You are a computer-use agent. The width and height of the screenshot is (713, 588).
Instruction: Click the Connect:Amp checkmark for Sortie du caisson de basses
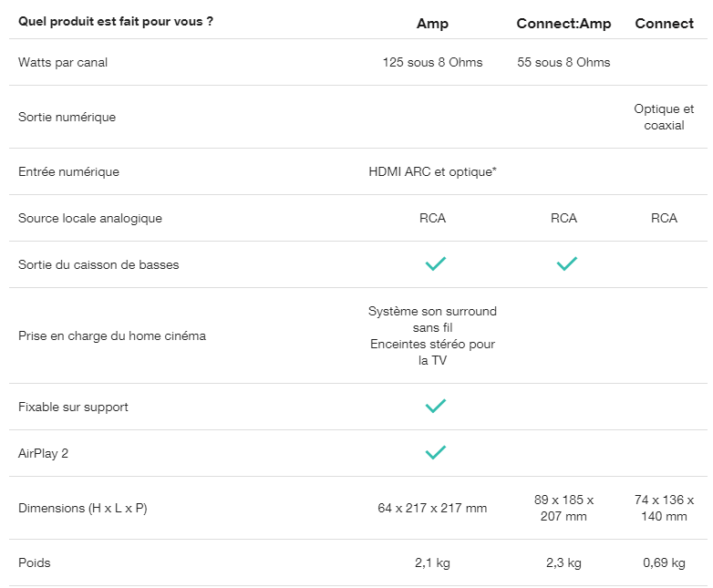(x=566, y=263)
